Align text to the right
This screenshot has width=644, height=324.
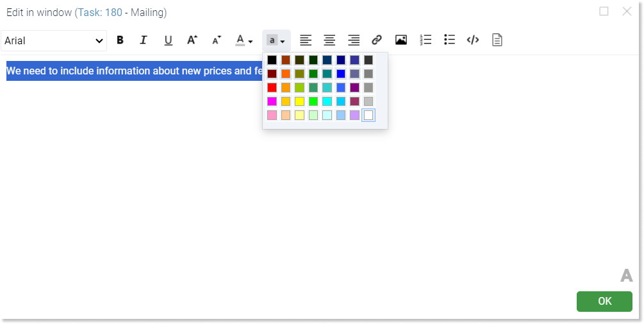(x=354, y=40)
